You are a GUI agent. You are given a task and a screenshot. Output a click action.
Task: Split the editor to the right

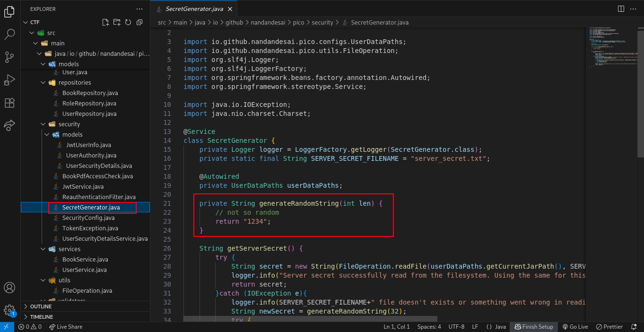point(621,9)
